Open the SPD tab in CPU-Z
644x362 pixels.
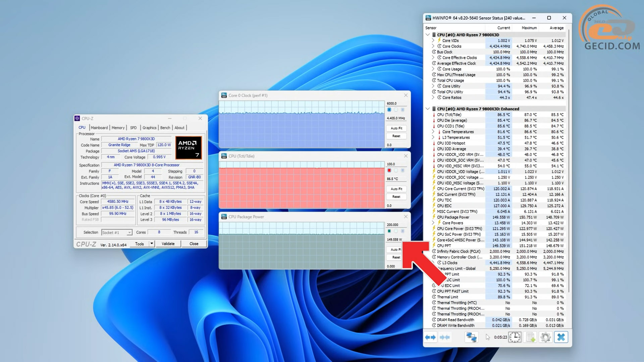[x=133, y=128]
